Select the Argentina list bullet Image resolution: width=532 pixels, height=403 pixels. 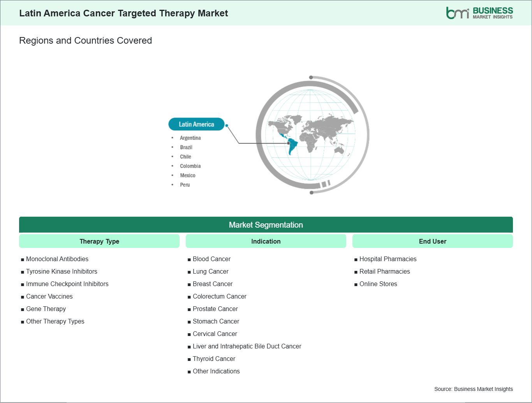[173, 138]
